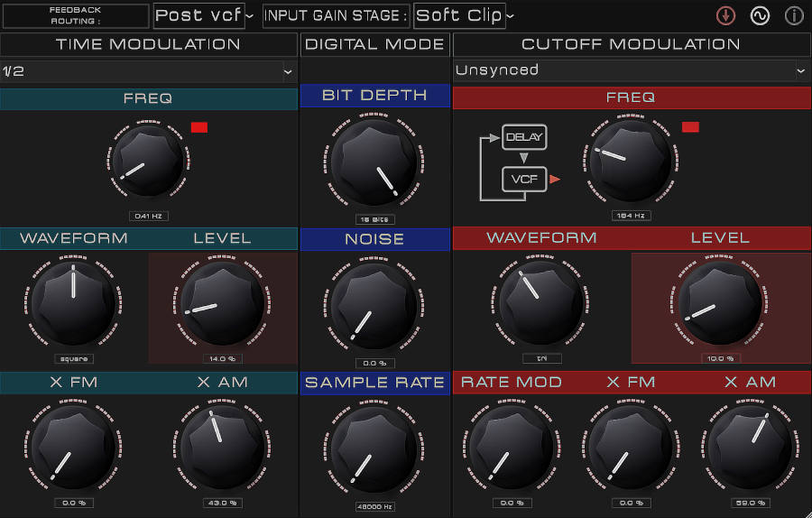Click the red arrow beside VCF box

pos(555,180)
